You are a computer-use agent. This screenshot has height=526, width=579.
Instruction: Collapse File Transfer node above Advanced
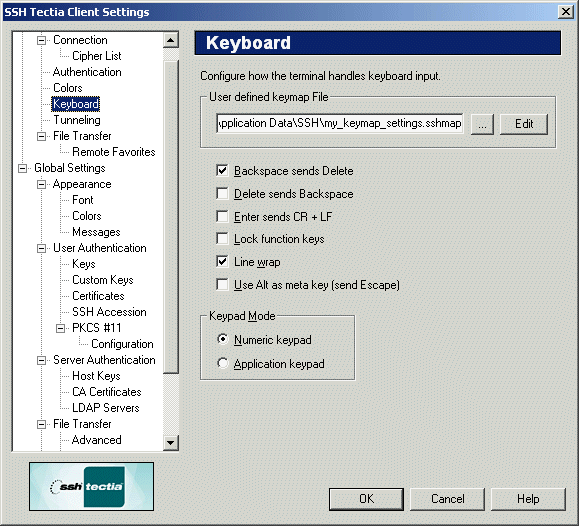coord(42,424)
